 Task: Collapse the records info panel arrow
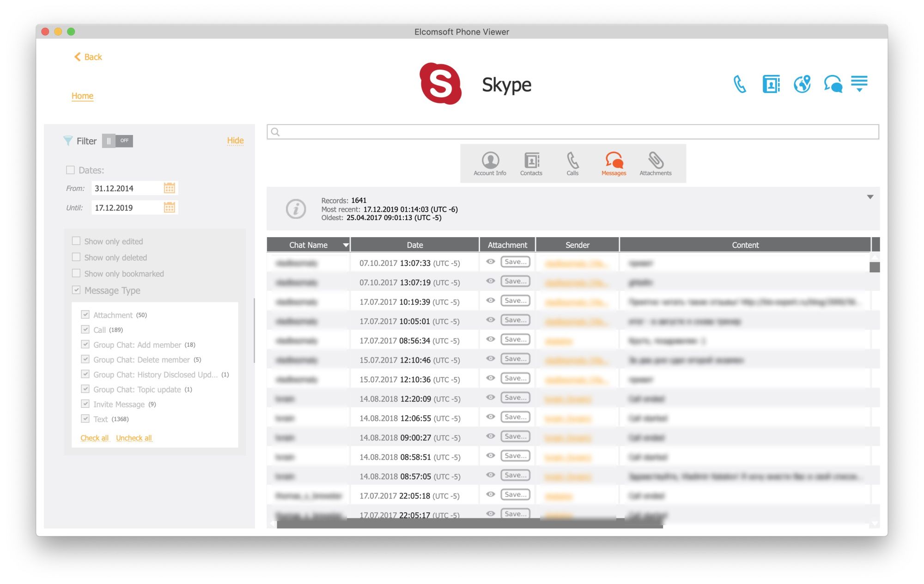870,197
